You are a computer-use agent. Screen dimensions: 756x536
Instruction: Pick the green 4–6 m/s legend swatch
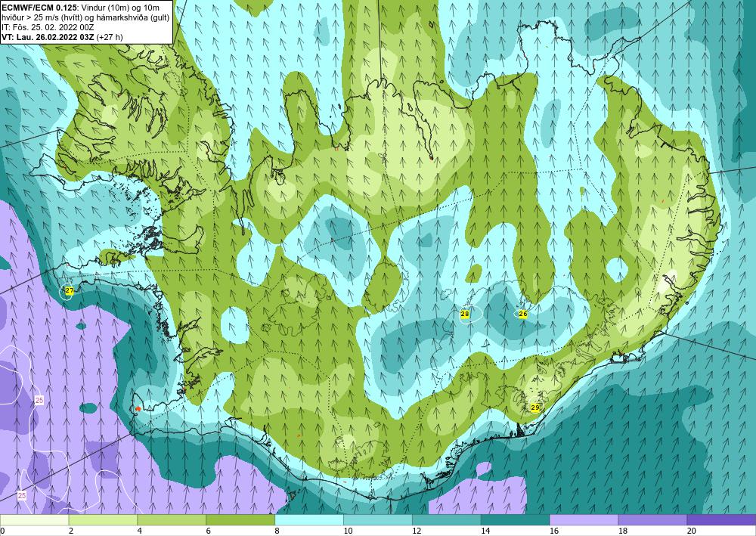[172, 520]
